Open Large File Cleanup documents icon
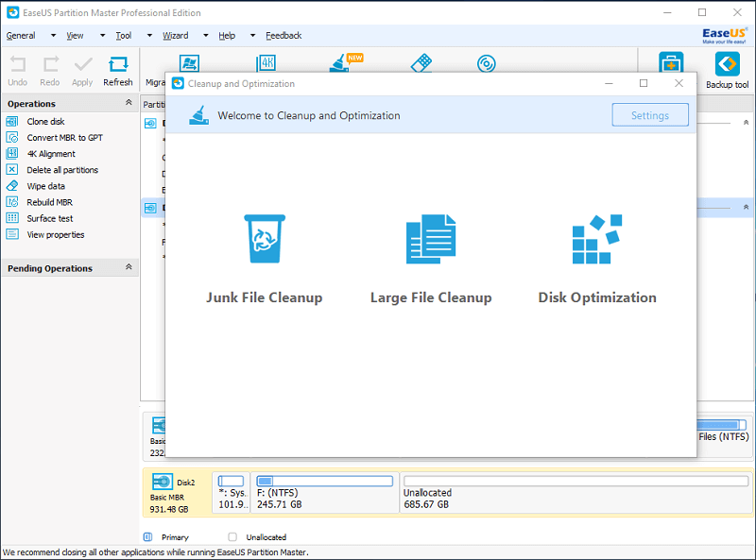 (x=431, y=239)
